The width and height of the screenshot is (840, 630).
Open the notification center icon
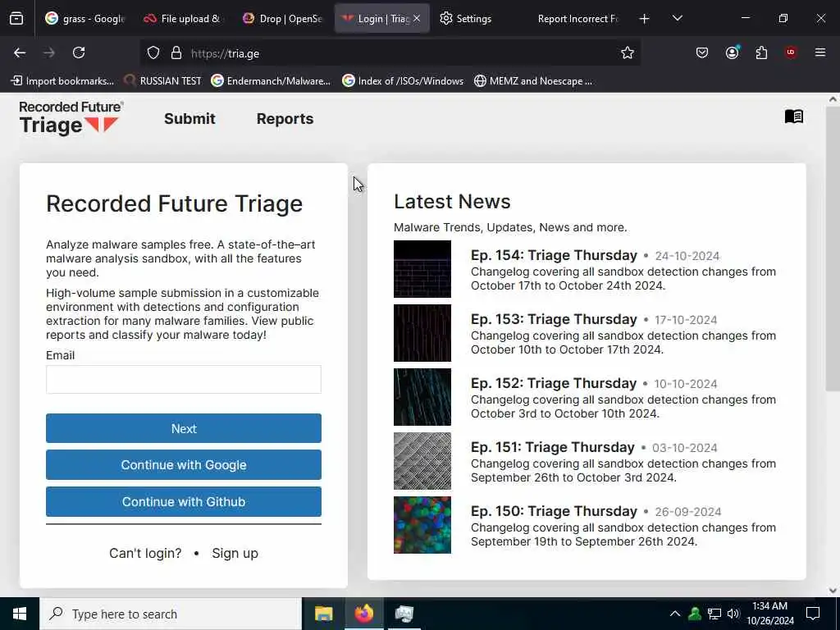pos(813,614)
